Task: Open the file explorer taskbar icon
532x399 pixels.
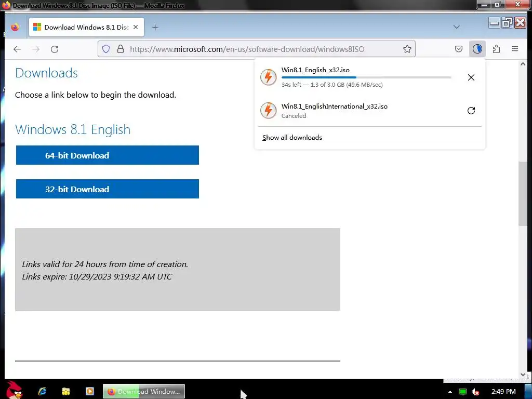Action: coord(66,391)
